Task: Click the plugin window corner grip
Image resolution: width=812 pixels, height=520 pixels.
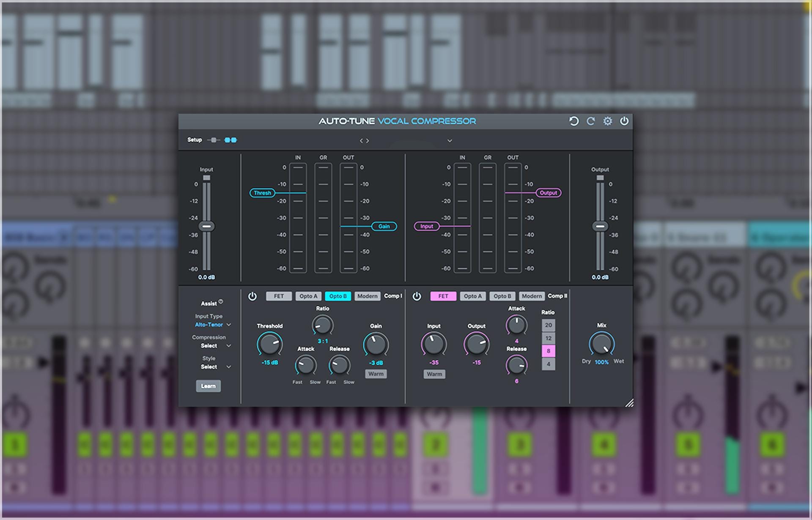Action: tap(629, 402)
